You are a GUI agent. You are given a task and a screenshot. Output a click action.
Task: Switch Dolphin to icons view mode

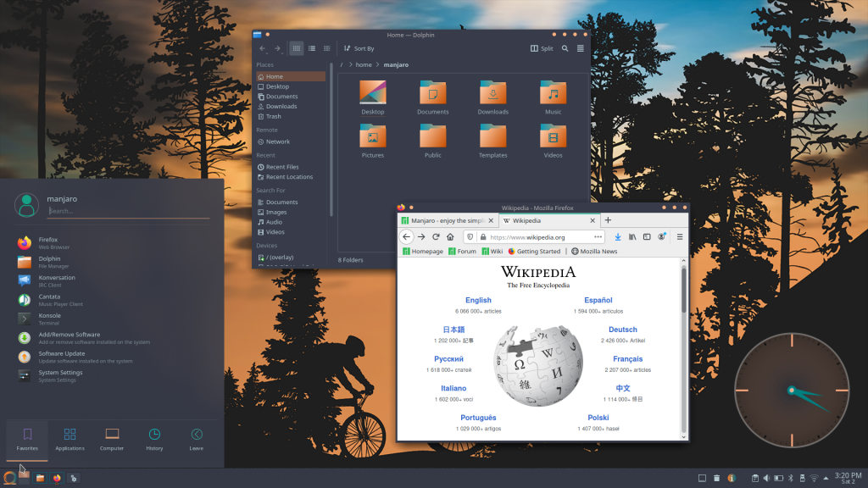[x=297, y=48]
